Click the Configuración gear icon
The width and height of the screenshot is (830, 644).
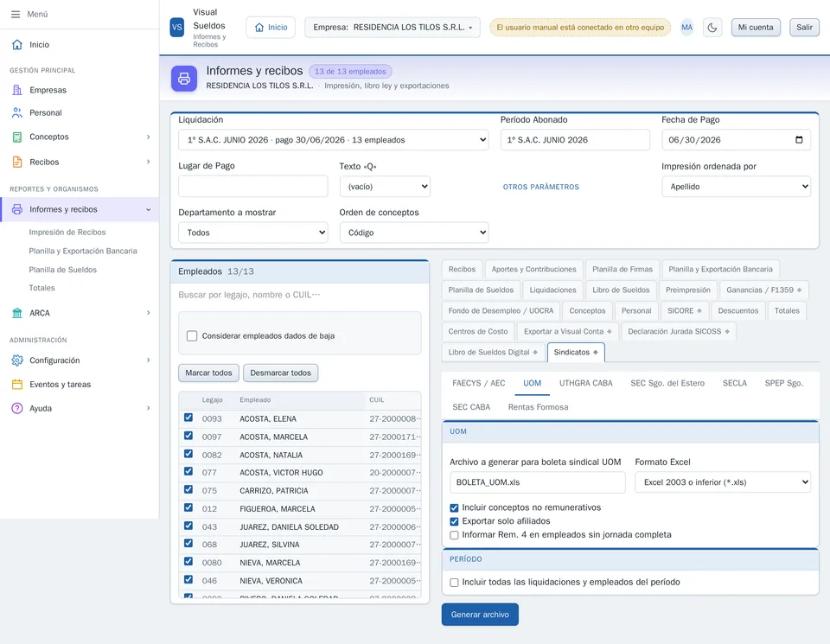point(17,360)
